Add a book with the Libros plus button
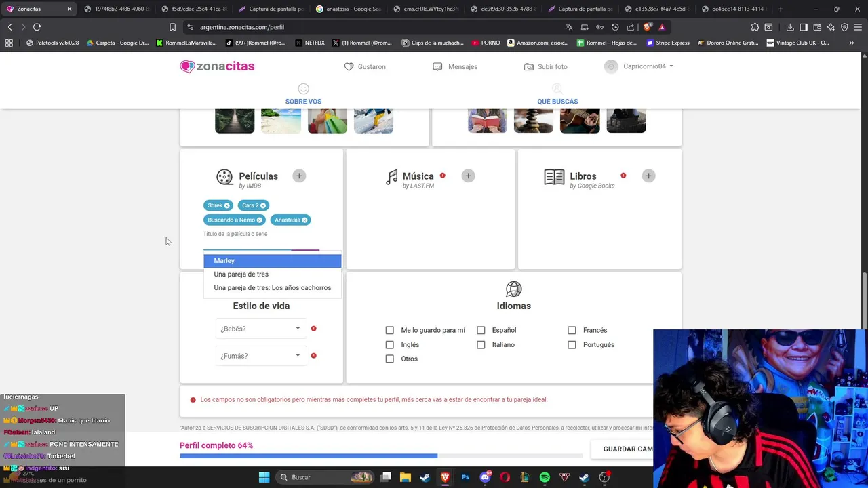Screen dimensions: 868x488 (x=648, y=176)
